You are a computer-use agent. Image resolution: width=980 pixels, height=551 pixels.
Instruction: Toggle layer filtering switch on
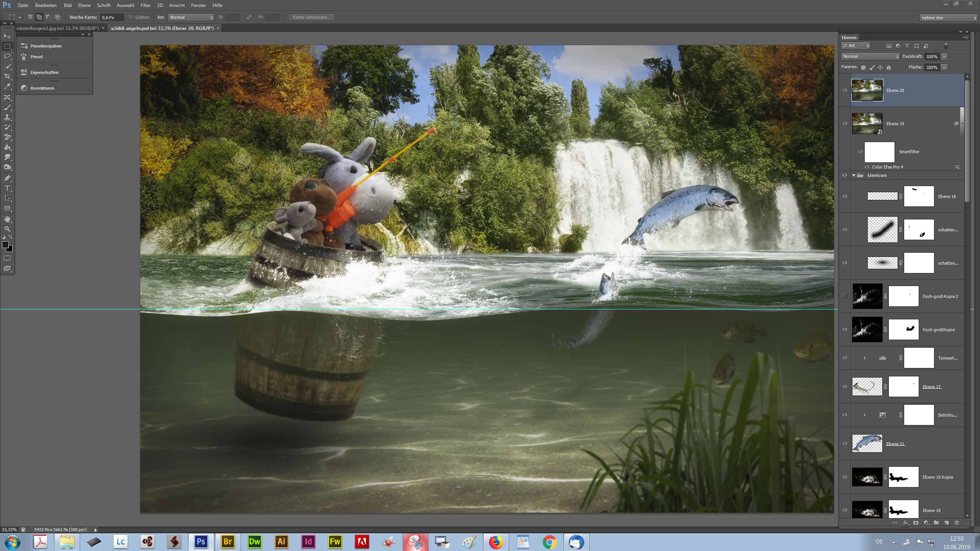pyautogui.click(x=946, y=46)
